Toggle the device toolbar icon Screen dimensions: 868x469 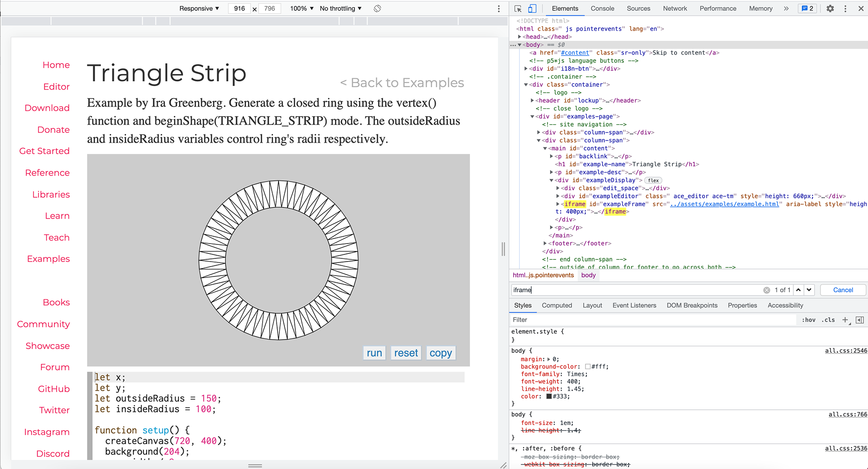(532, 9)
